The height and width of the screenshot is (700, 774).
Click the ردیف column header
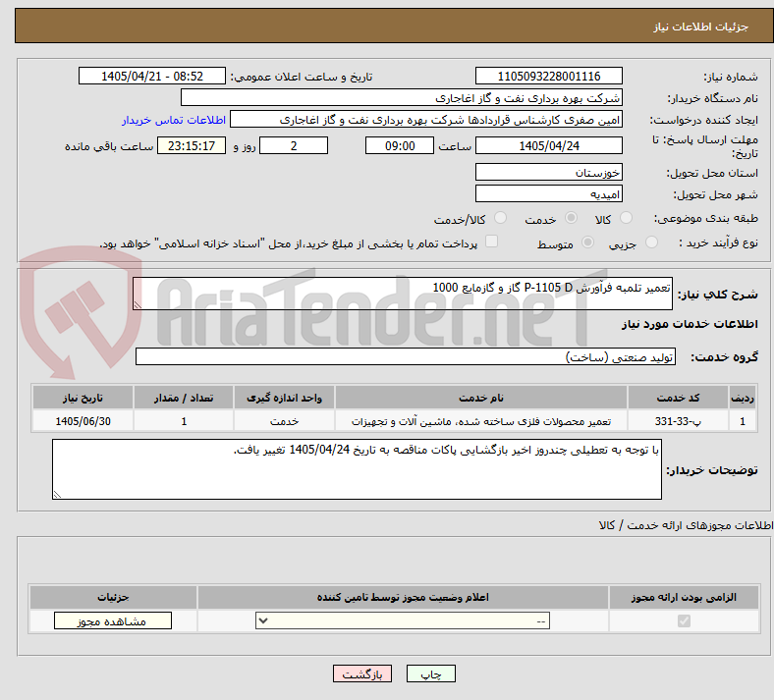pos(743,398)
